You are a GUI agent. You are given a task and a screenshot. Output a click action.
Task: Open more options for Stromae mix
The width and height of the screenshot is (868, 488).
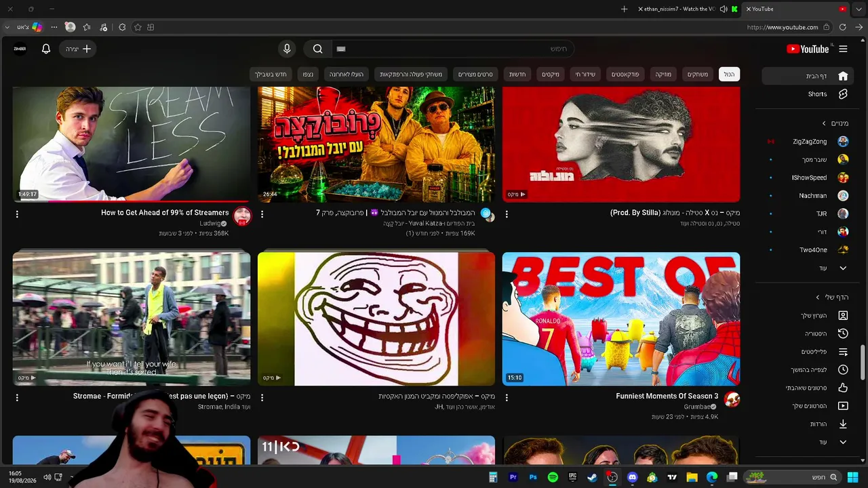point(17,398)
